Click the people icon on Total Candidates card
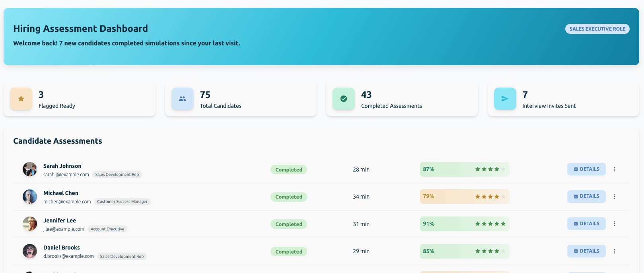Viewport: 644px width, 273px height. (x=183, y=99)
